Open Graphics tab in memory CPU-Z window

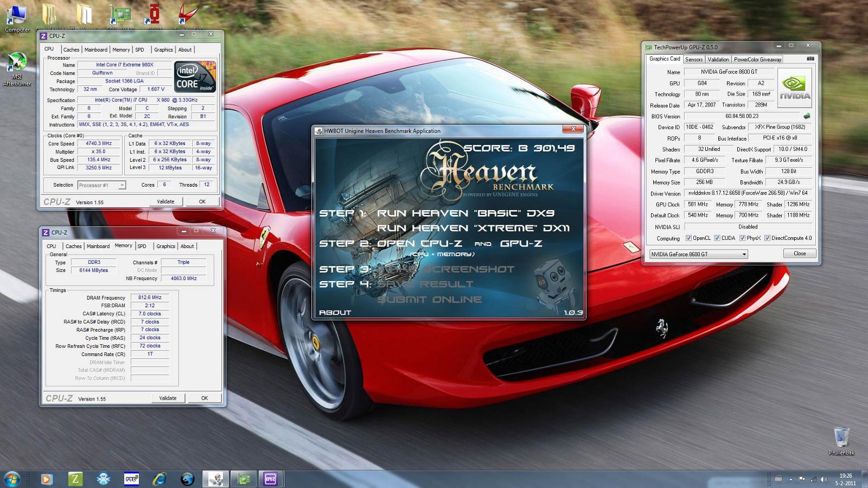[x=165, y=246]
